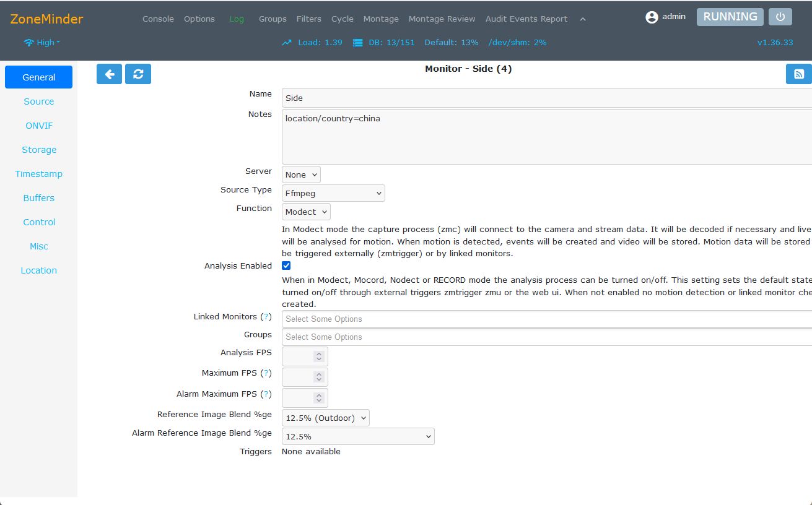
Task: Click the Alarm Maximum FPS spinner field
Action: coord(305,398)
